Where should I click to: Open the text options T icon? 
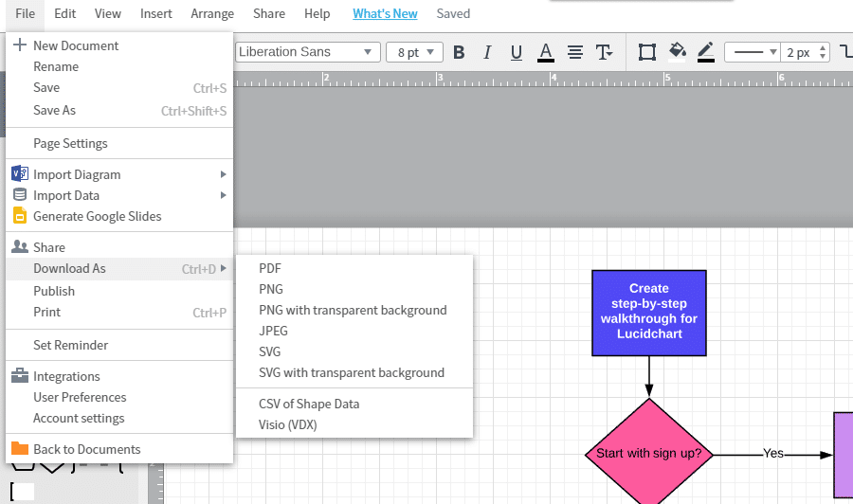pyautogui.click(x=603, y=52)
